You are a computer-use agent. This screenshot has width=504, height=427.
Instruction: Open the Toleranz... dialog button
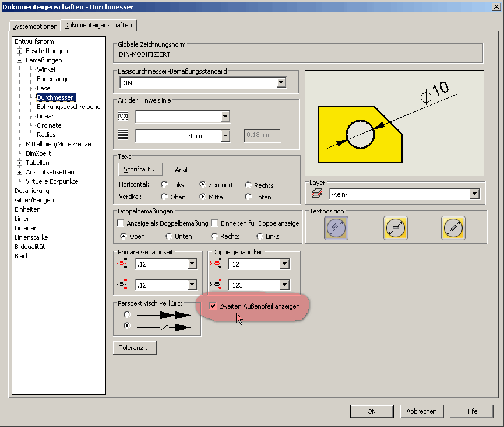[x=135, y=348]
